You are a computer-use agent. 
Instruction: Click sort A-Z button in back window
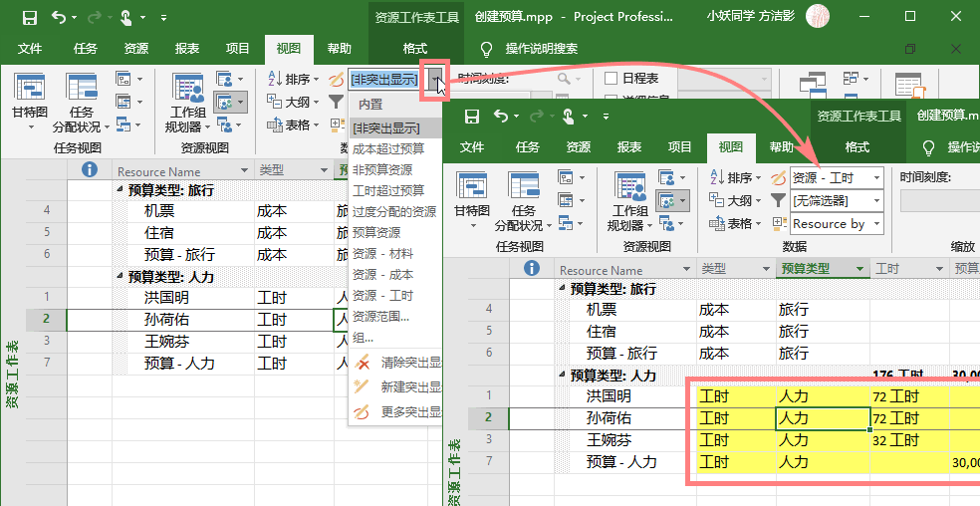point(293,79)
